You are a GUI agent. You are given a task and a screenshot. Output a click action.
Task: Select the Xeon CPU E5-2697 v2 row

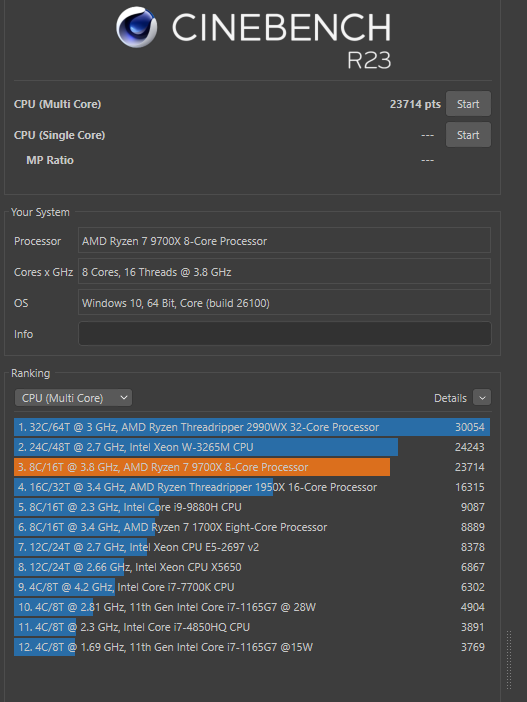tap(252, 547)
